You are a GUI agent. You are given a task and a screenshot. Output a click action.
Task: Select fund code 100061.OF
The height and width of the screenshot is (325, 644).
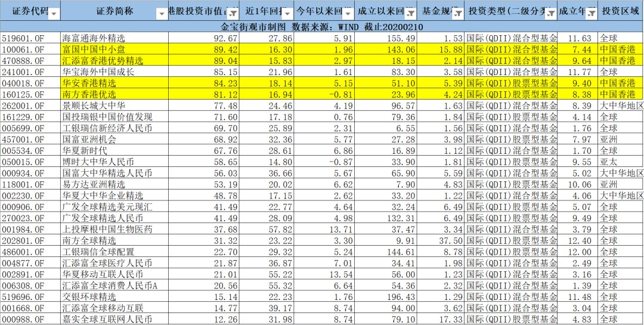30,49
